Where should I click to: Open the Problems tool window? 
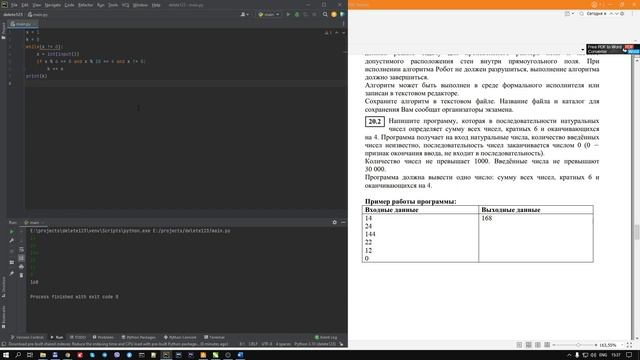(x=103, y=337)
